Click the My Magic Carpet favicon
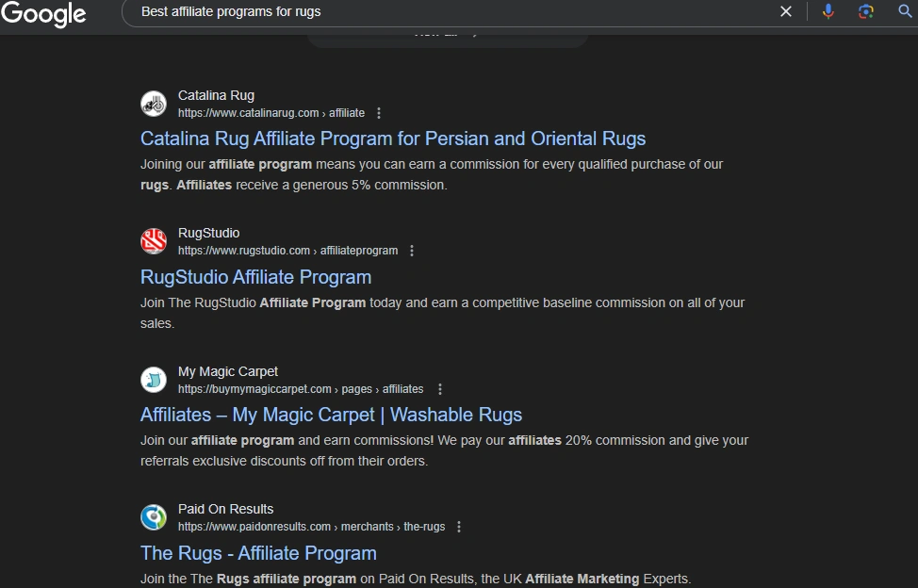 (x=154, y=381)
